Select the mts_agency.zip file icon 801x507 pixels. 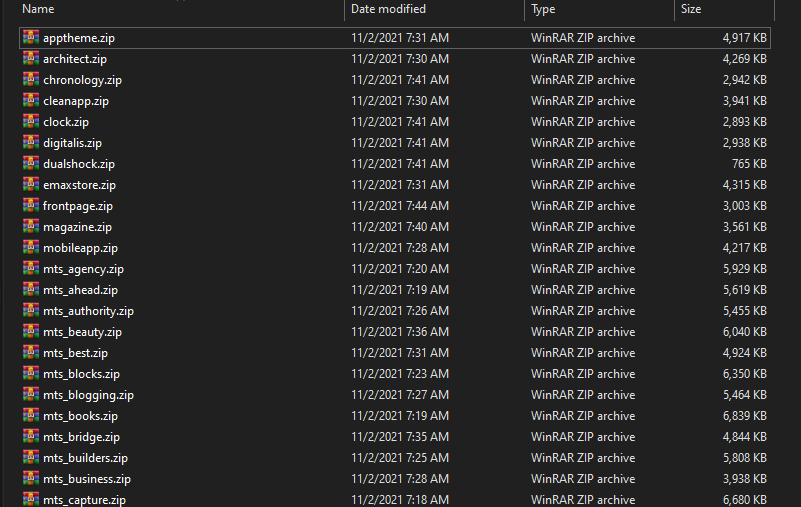(31, 268)
